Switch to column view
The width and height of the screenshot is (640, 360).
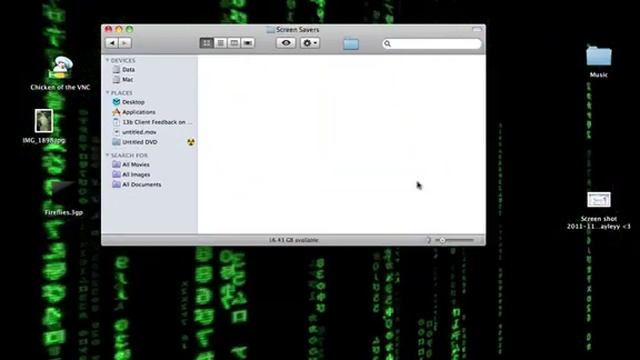[x=234, y=43]
